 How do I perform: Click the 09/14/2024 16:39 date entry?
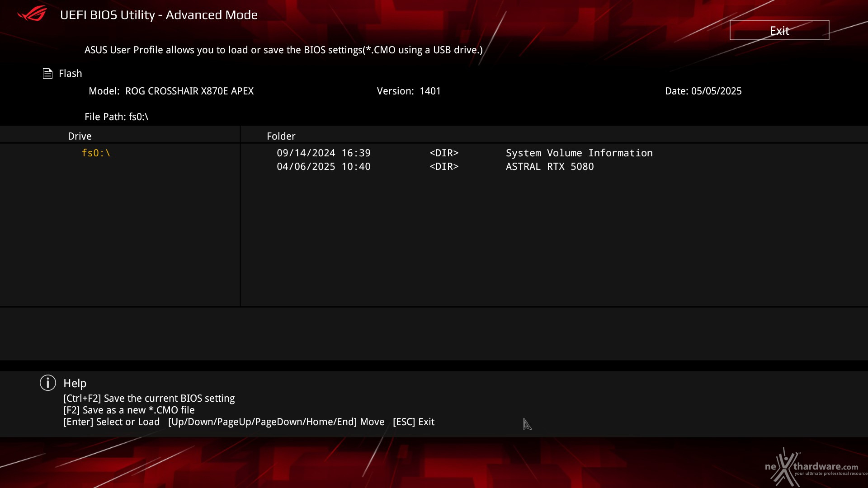[x=324, y=153]
